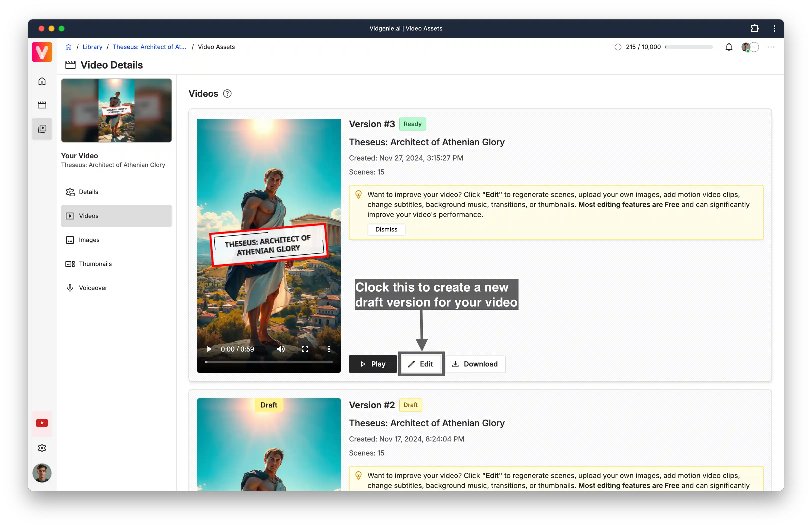Screen dimensions: 812x528
Task: Click the lightbulb tip icon in Version #3
Action: click(358, 195)
